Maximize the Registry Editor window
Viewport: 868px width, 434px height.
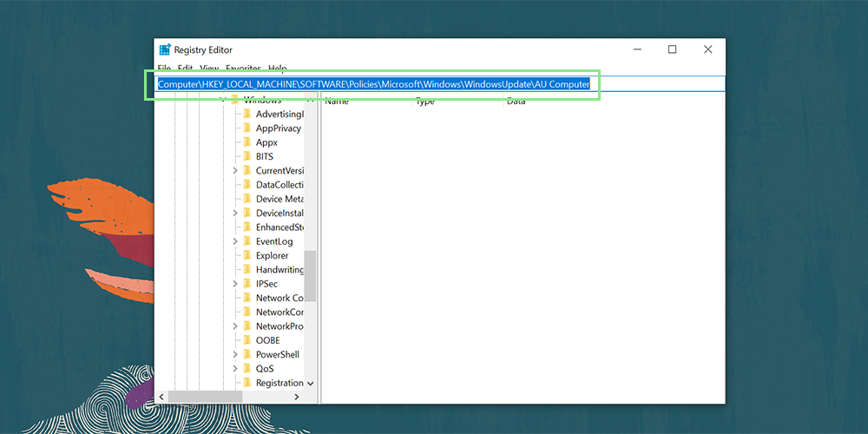[672, 49]
